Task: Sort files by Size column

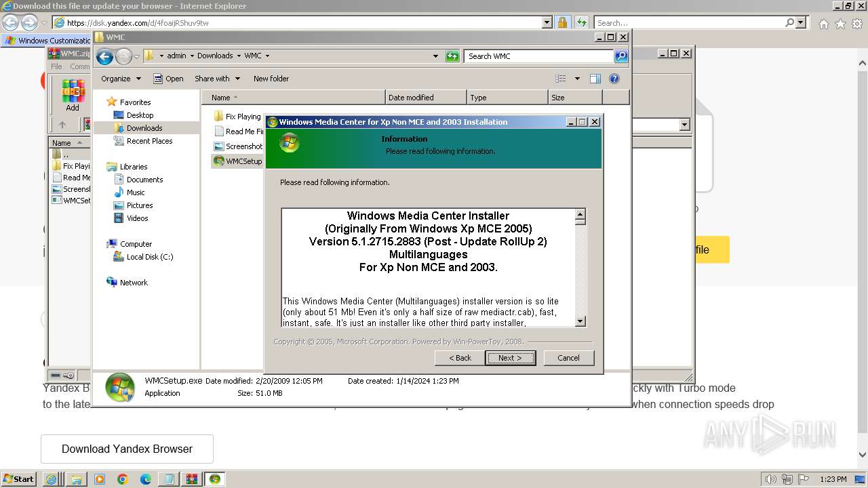Action: pos(575,98)
